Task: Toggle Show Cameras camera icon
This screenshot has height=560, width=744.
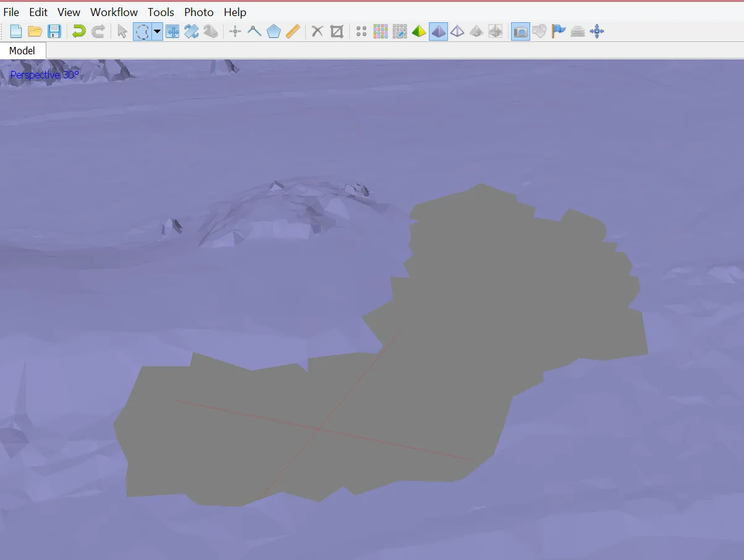Action: [520, 31]
